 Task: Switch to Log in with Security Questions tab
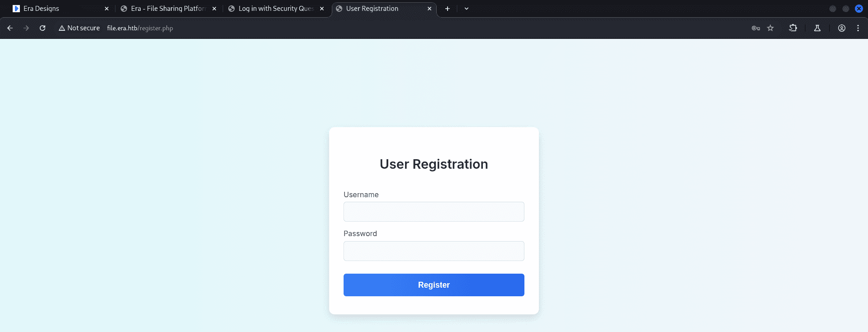pyautogui.click(x=276, y=9)
